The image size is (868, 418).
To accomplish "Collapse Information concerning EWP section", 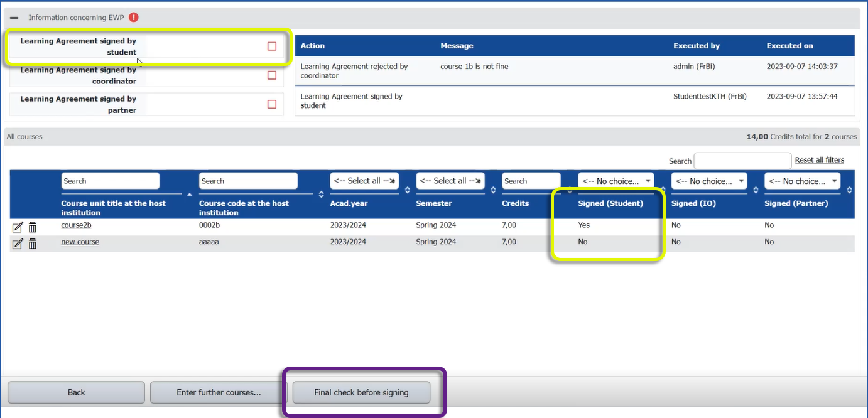I will click(14, 18).
